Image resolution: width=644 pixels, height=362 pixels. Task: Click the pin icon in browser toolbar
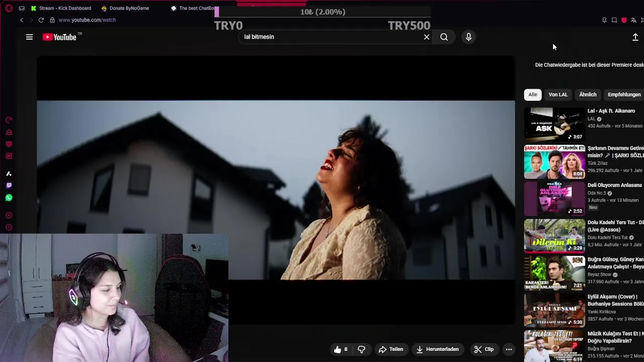pos(604,20)
